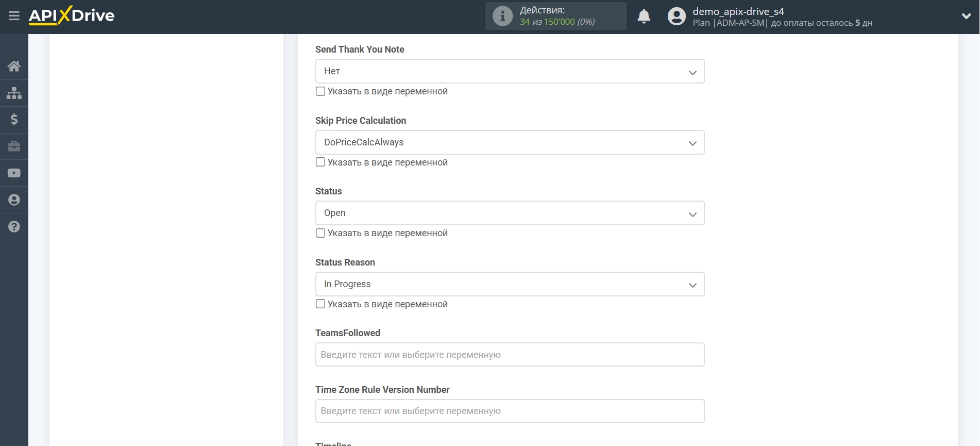Expand the Send Thank You Note dropdown
This screenshot has height=446, width=980.
click(510, 71)
